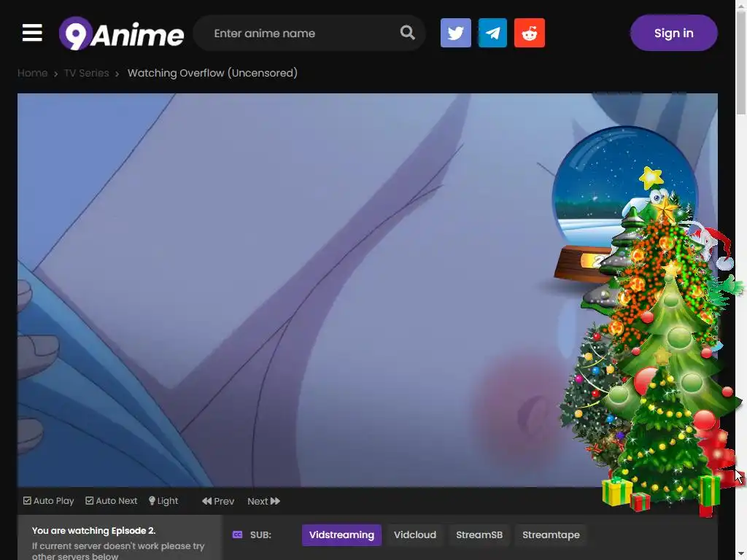
Task: Select the StreamSB server
Action: [479, 534]
